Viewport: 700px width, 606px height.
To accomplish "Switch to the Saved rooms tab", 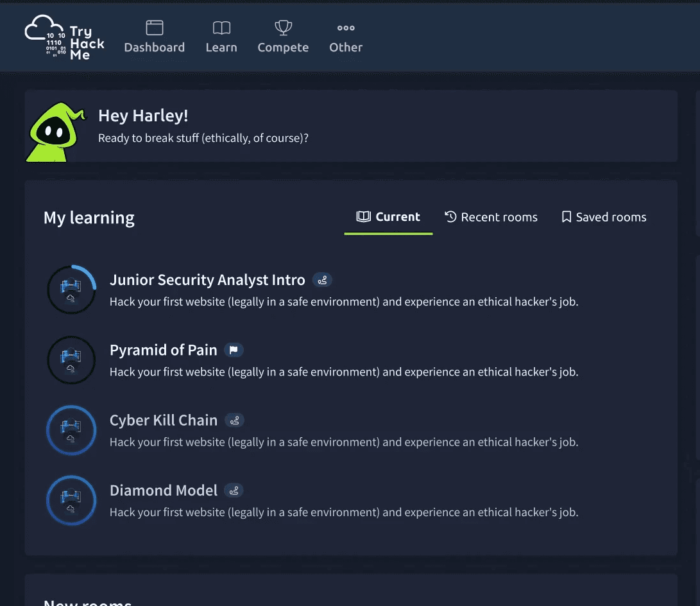I will pyautogui.click(x=604, y=217).
